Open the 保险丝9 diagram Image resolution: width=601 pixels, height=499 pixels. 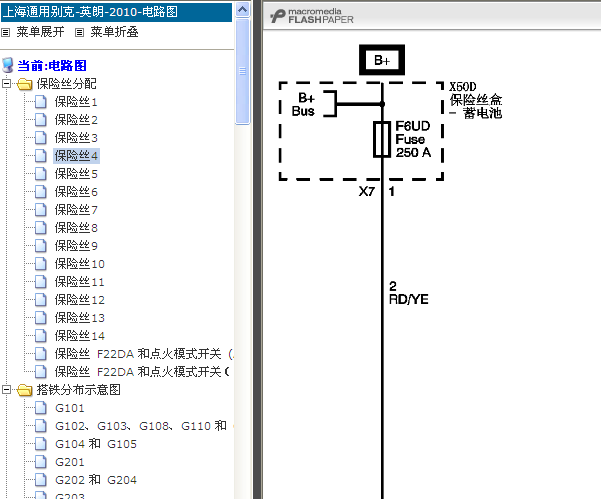[76, 246]
